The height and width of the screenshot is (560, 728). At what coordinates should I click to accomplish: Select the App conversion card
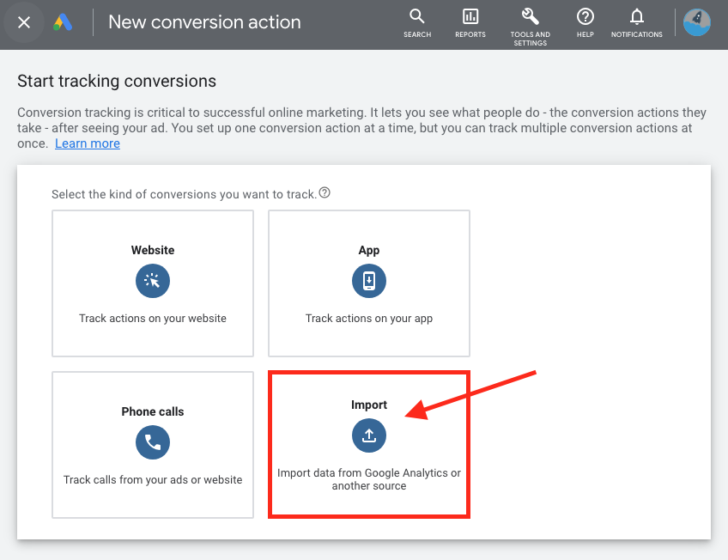click(x=369, y=283)
